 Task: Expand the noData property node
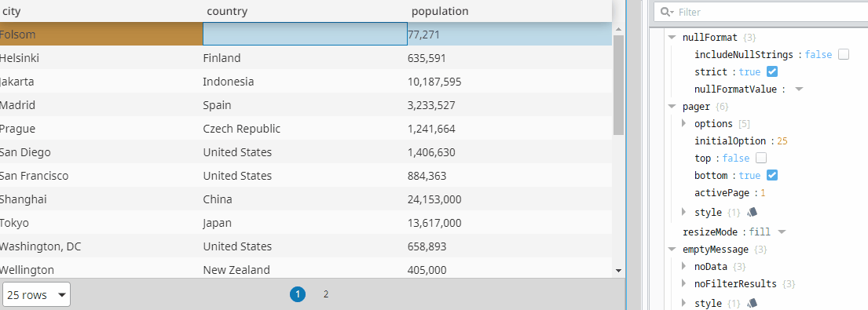[x=683, y=266]
